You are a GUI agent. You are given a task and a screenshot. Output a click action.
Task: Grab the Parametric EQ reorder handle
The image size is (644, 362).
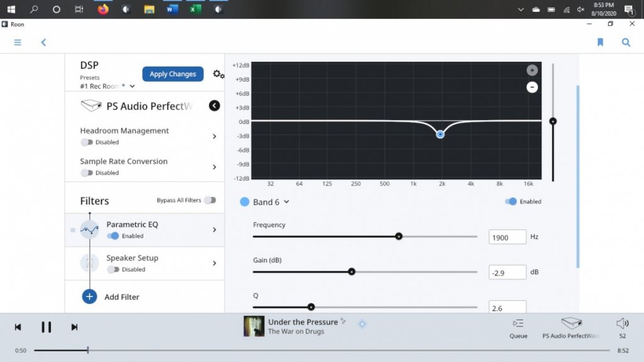pos(73,230)
